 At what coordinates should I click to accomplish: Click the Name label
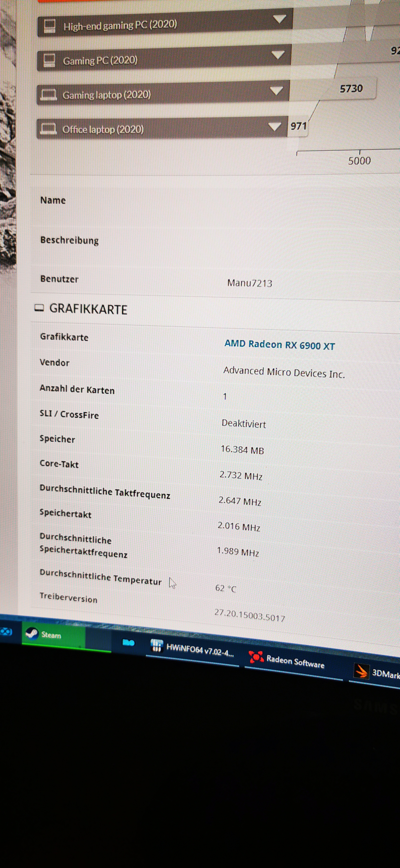click(53, 200)
